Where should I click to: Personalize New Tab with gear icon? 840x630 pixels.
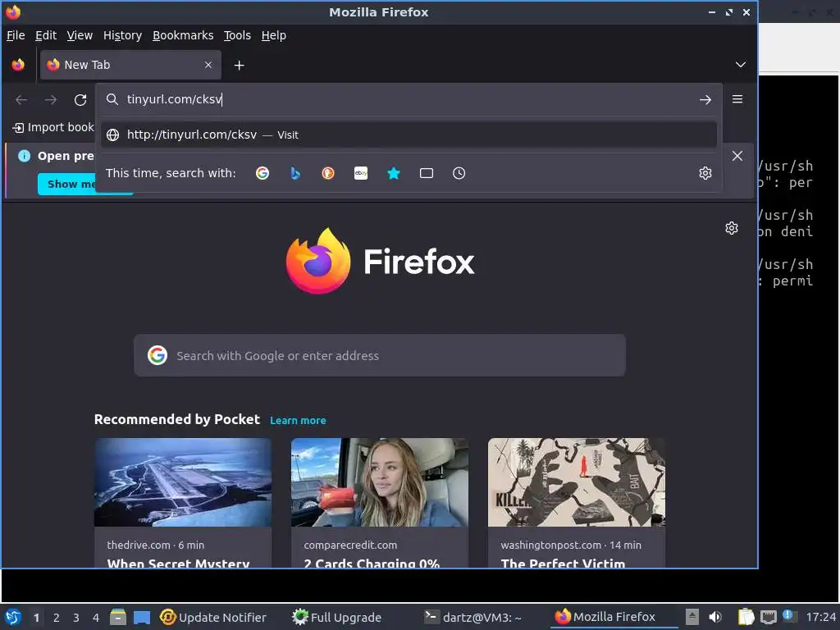click(x=732, y=228)
